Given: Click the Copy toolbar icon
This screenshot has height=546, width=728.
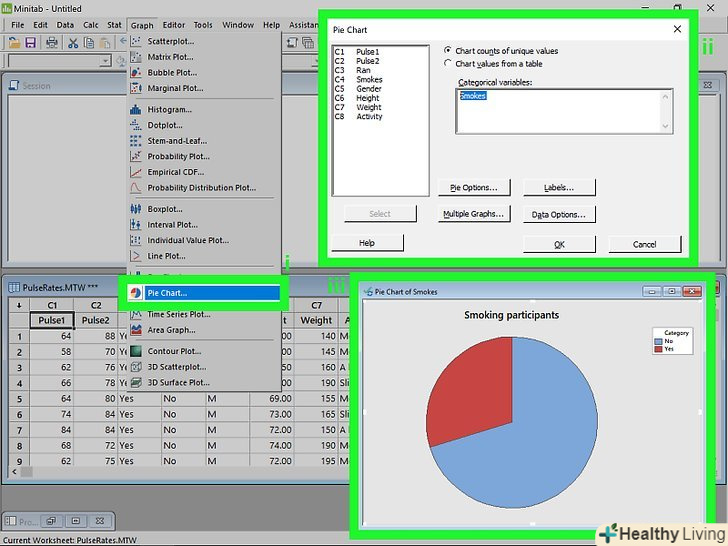Looking at the screenshot, I should tap(89, 43).
